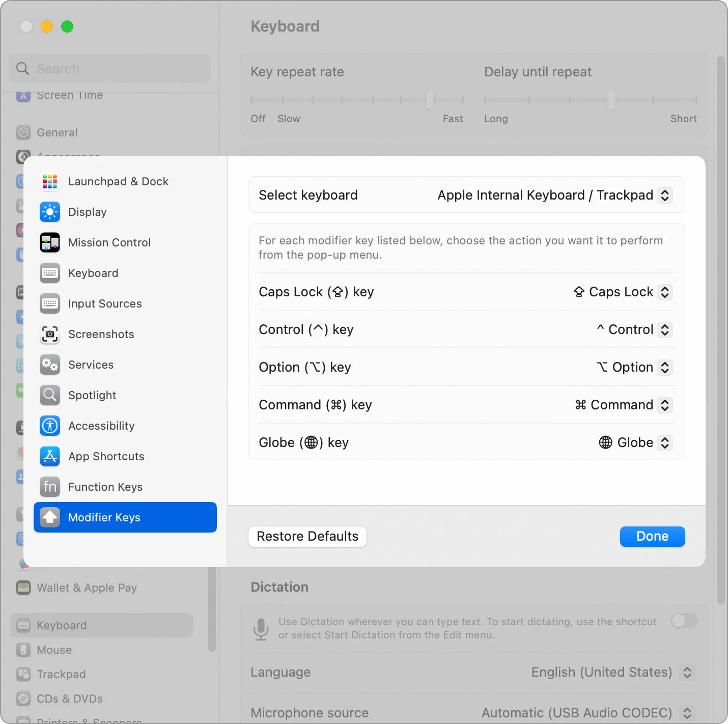Click the App Shortcuts icon

click(50, 456)
